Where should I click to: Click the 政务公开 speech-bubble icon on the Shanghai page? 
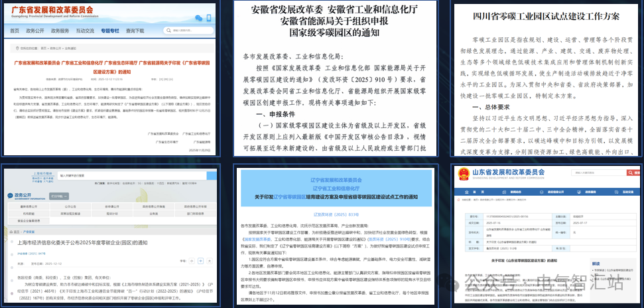click(10, 196)
